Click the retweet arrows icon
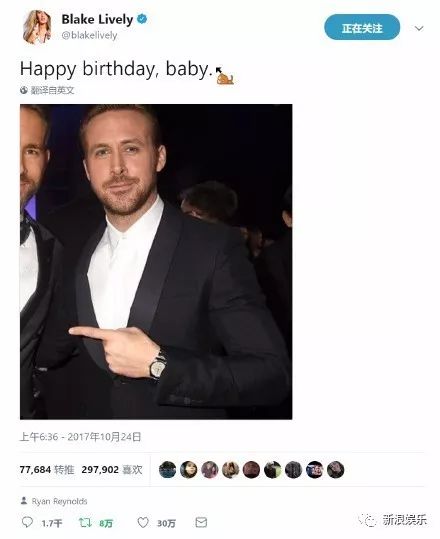This screenshot has width=440, height=539. pyautogui.click(x=85, y=522)
